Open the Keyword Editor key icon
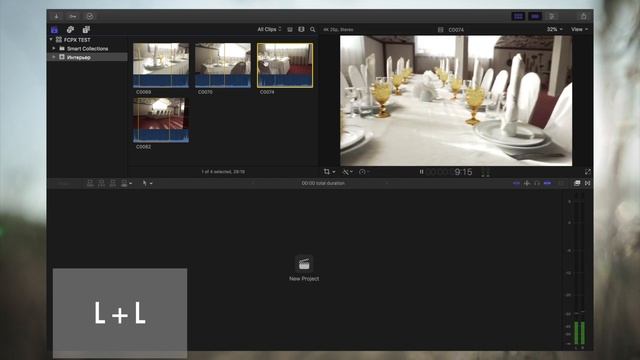Screen dimensions: 640x360 pyautogui.click(x=73, y=16)
